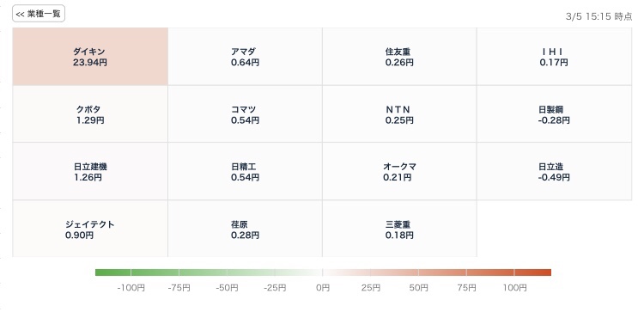Viewport: 644px width, 318px height.
Task: Click the 3/5 15:15 時点 timestamp
Action: 598,16
